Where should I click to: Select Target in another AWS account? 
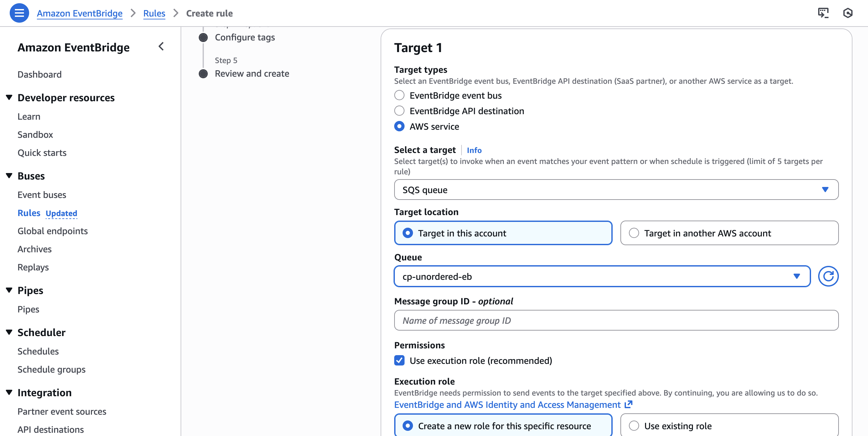[x=634, y=233]
